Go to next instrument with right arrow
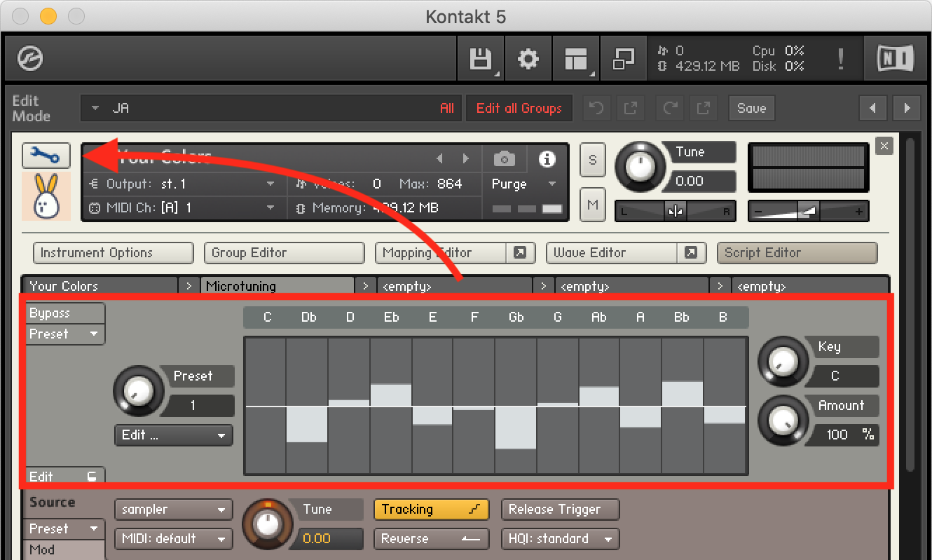 [907, 108]
